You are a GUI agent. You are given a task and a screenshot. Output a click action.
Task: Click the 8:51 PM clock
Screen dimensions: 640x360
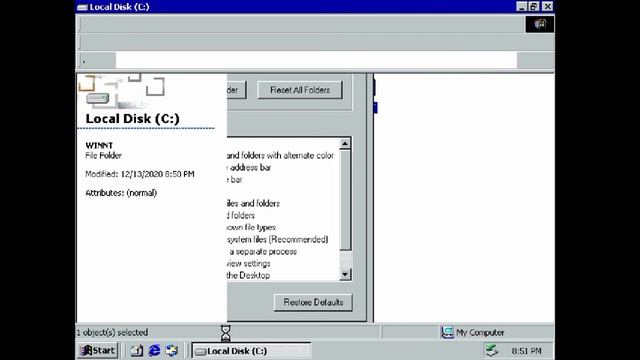527,351
